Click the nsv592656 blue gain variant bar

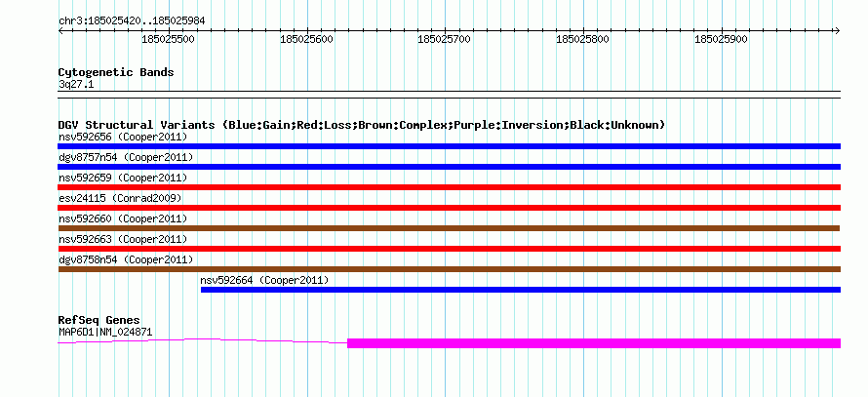point(449,146)
